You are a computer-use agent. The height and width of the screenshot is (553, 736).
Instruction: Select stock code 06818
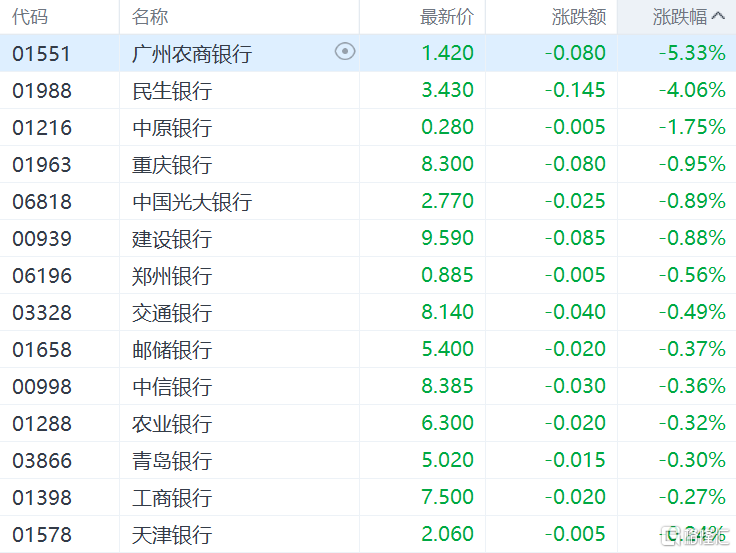coord(42,201)
